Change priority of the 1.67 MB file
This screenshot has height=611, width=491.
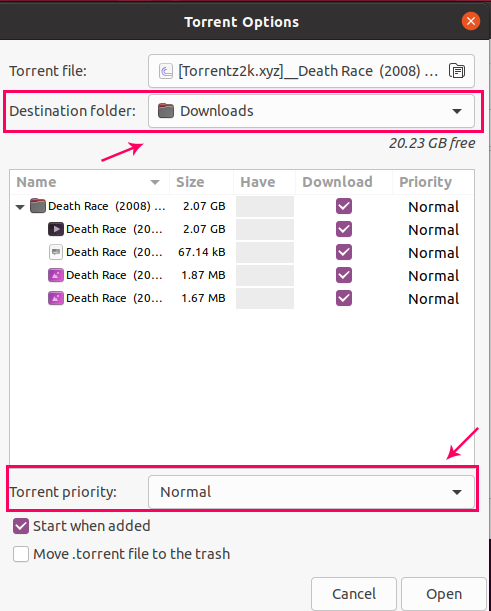(433, 299)
